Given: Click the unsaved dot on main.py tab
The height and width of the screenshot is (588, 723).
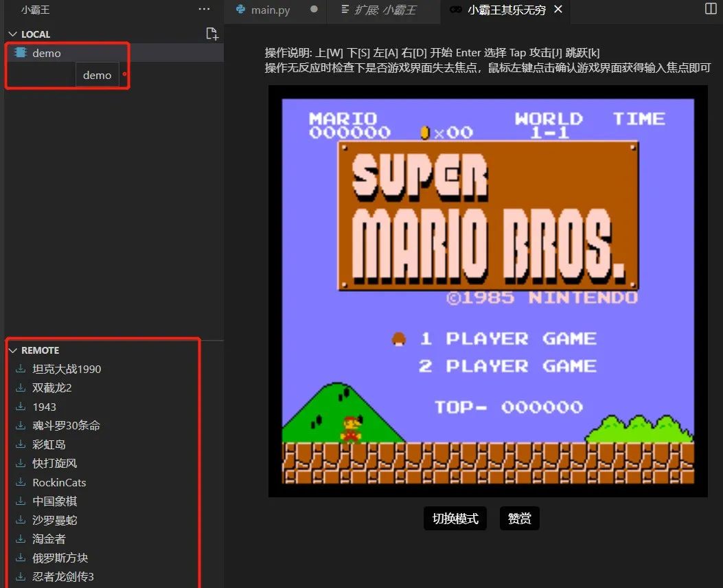Looking at the screenshot, I should [x=314, y=9].
